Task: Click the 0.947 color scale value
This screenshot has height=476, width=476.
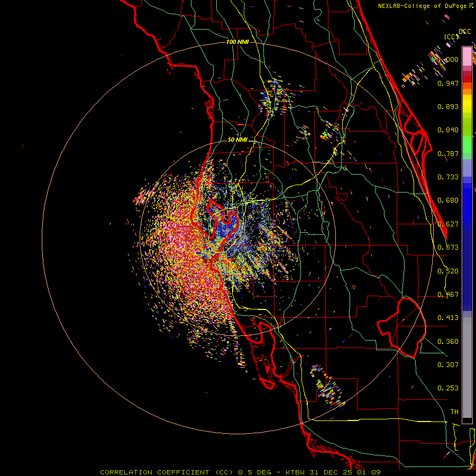Action: coord(448,83)
